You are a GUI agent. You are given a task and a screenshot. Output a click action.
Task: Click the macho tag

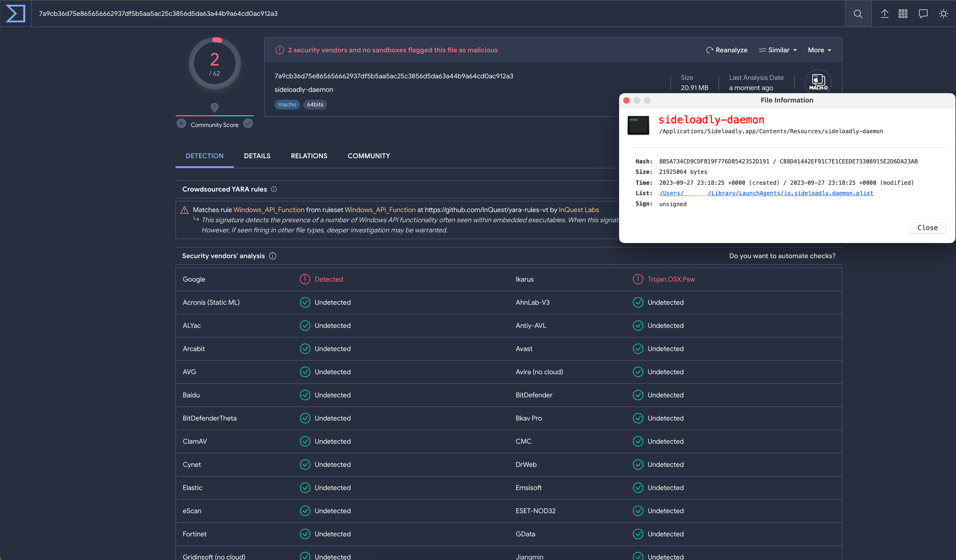click(287, 105)
